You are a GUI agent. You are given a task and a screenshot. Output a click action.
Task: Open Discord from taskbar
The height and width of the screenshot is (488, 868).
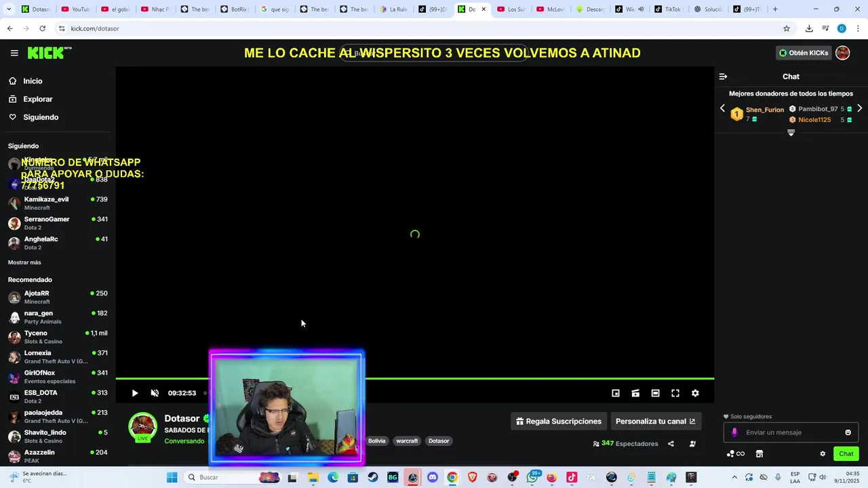coord(433,477)
